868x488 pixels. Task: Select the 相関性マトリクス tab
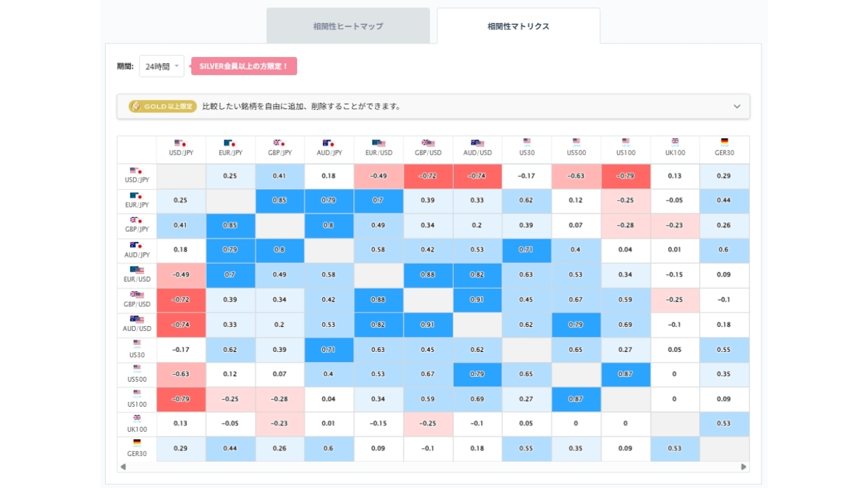[518, 26]
